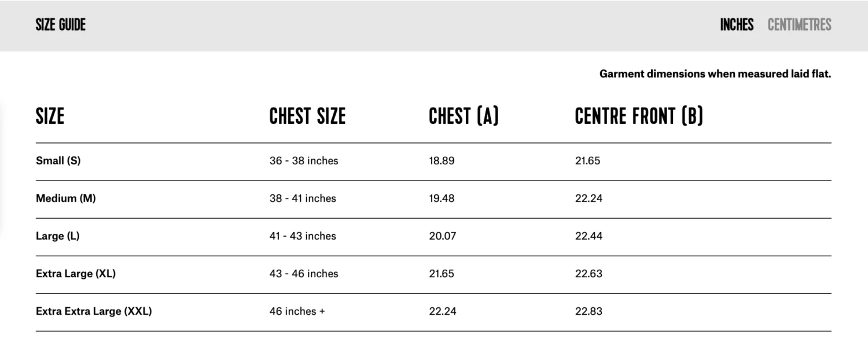Click the SIZE column header
This screenshot has height=346, width=868.
tap(50, 116)
